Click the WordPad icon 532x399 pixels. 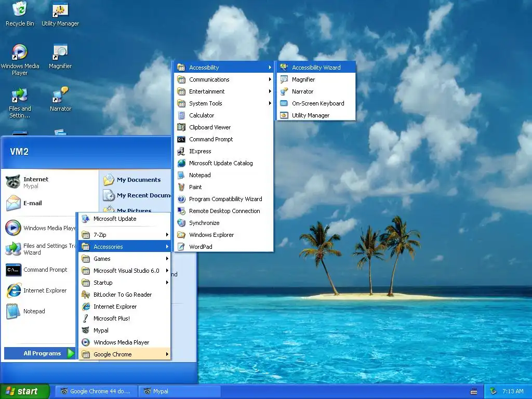pyautogui.click(x=181, y=247)
